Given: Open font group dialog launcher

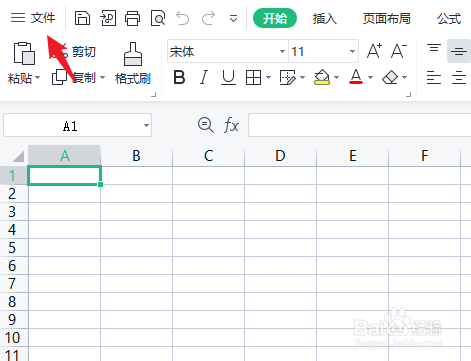Looking at the screenshot, I should click(x=408, y=95).
